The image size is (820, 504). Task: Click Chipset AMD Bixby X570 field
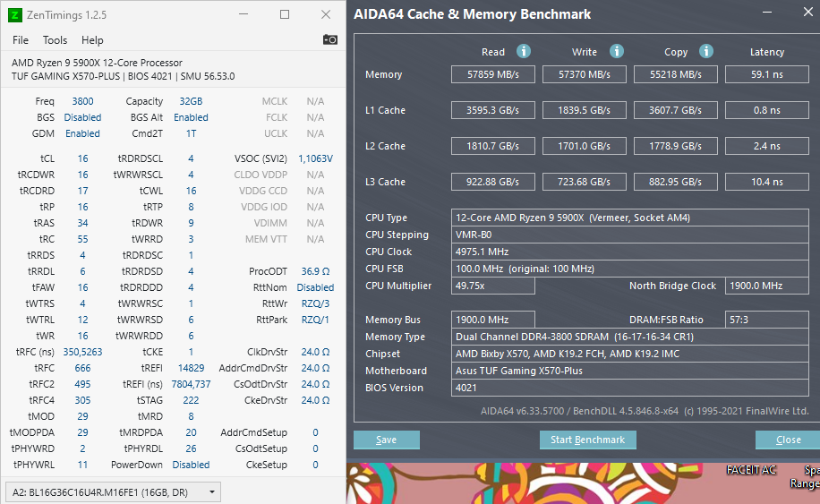(630, 354)
